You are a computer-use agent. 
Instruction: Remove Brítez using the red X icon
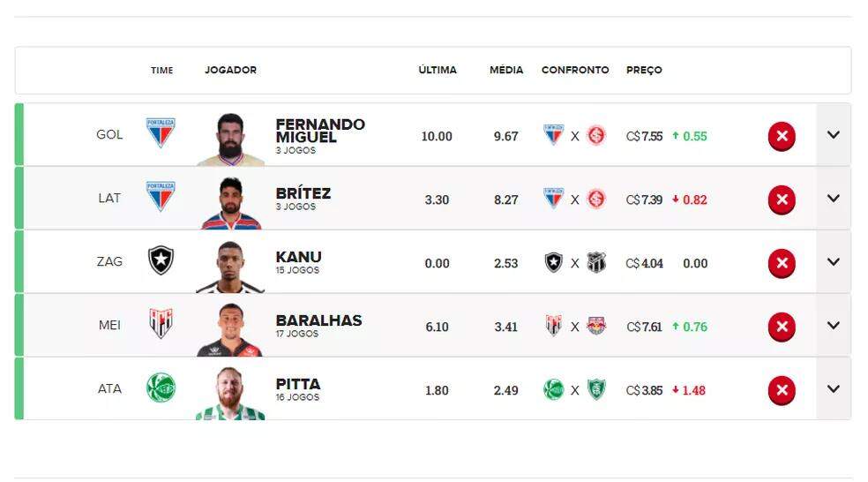(x=782, y=200)
